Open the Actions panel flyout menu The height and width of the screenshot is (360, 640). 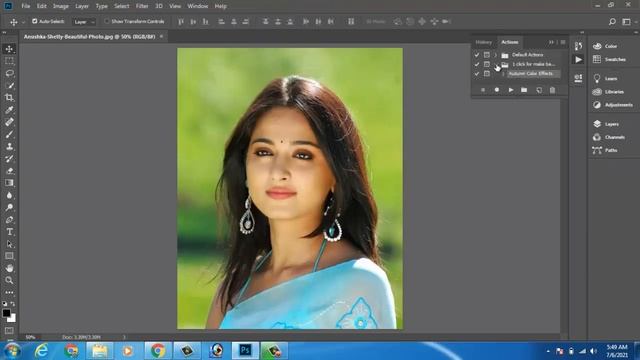click(x=563, y=42)
